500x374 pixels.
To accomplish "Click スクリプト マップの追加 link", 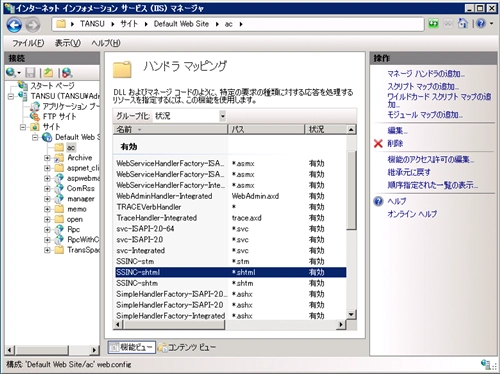I will pyautogui.click(x=423, y=86).
